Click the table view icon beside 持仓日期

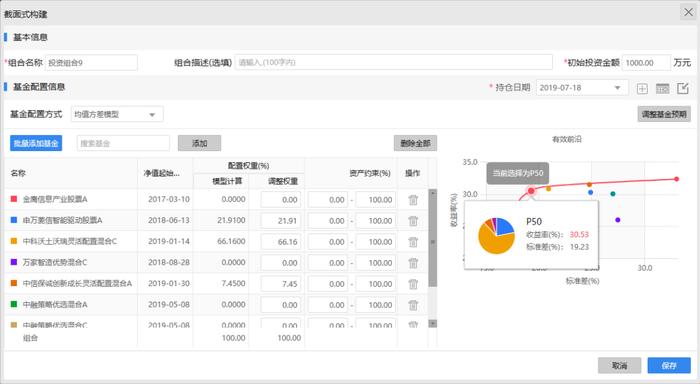tap(662, 88)
